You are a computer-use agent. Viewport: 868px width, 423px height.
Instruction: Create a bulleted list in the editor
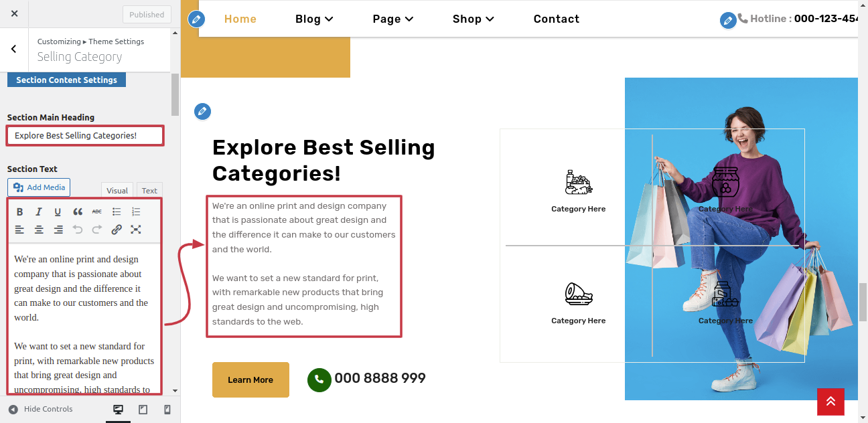(117, 212)
